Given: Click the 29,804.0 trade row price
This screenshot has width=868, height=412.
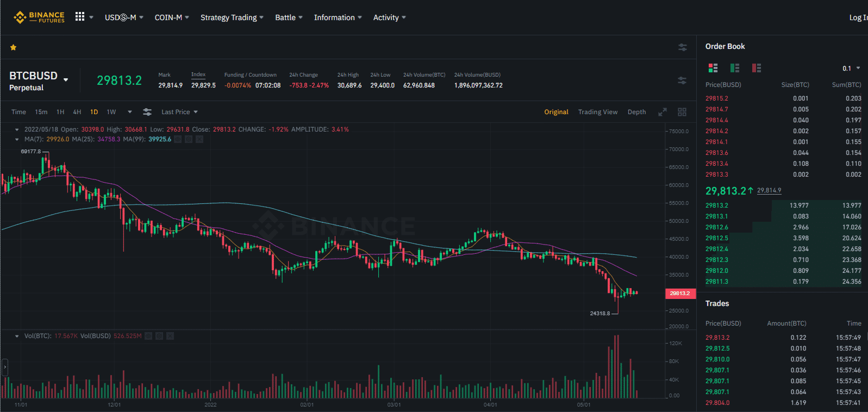Looking at the screenshot, I should click(717, 403).
